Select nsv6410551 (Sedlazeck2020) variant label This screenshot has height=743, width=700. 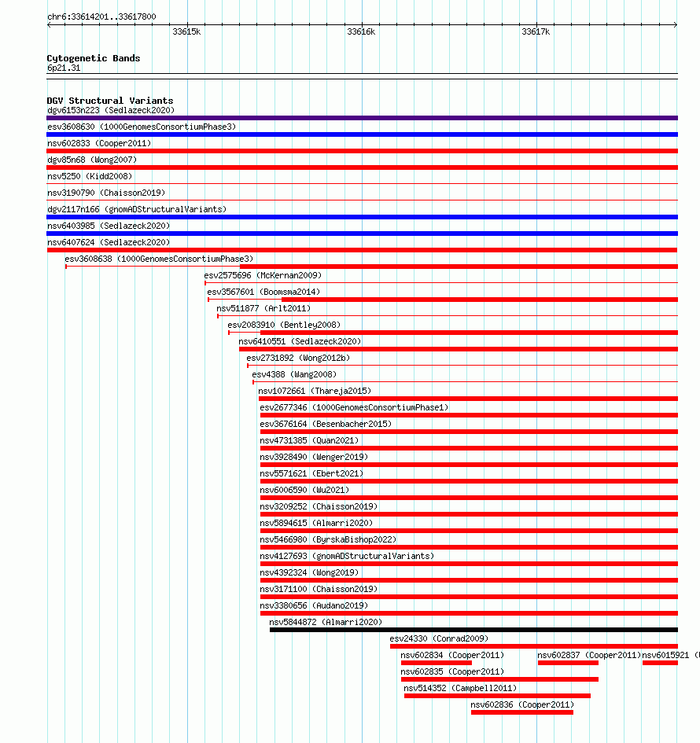coord(300,342)
